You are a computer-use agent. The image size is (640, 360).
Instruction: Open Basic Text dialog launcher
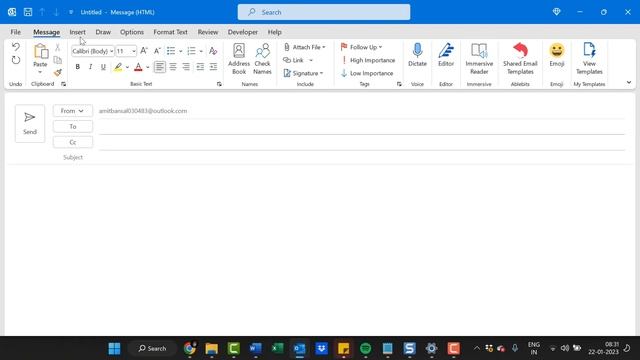pyautogui.click(x=219, y=84)
